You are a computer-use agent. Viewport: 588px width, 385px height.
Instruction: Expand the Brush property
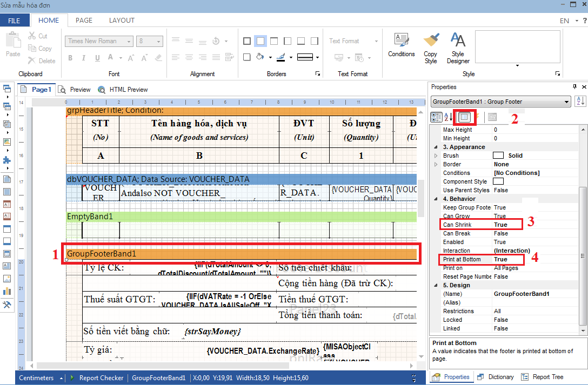(436, 156)
